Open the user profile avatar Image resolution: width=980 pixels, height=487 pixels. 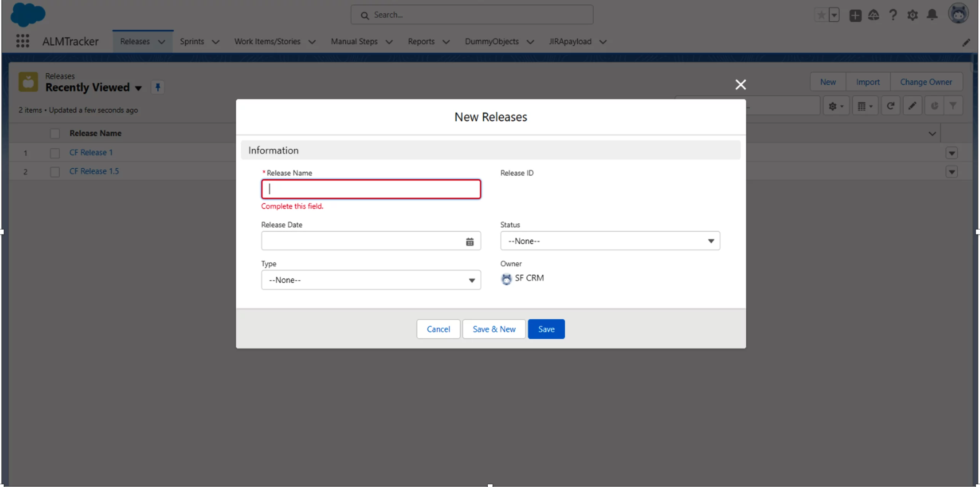958,13
